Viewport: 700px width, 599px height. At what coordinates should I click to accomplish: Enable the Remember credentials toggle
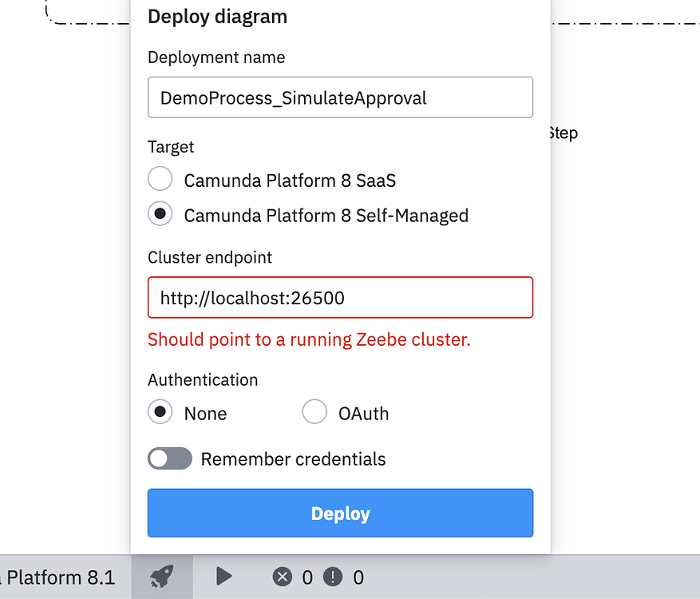pyautogui.click(x=169, y=458)
